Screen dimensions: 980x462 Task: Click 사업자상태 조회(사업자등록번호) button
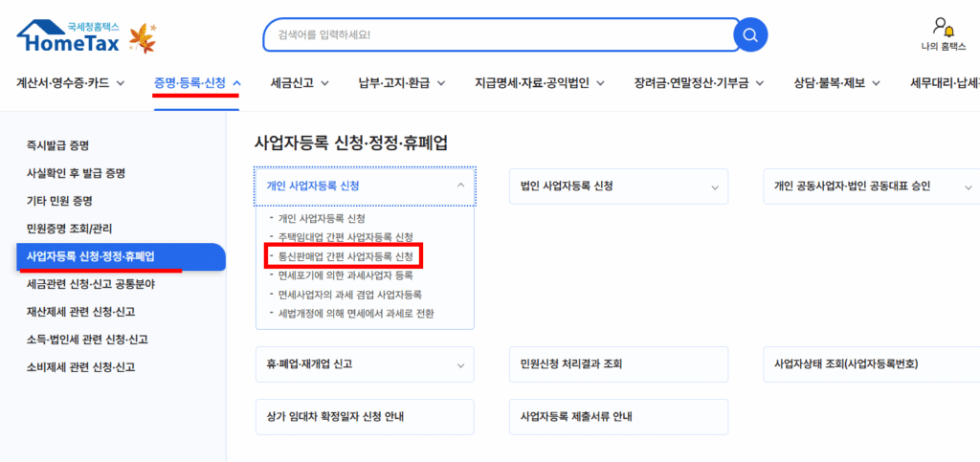click(x=871, y=364)
